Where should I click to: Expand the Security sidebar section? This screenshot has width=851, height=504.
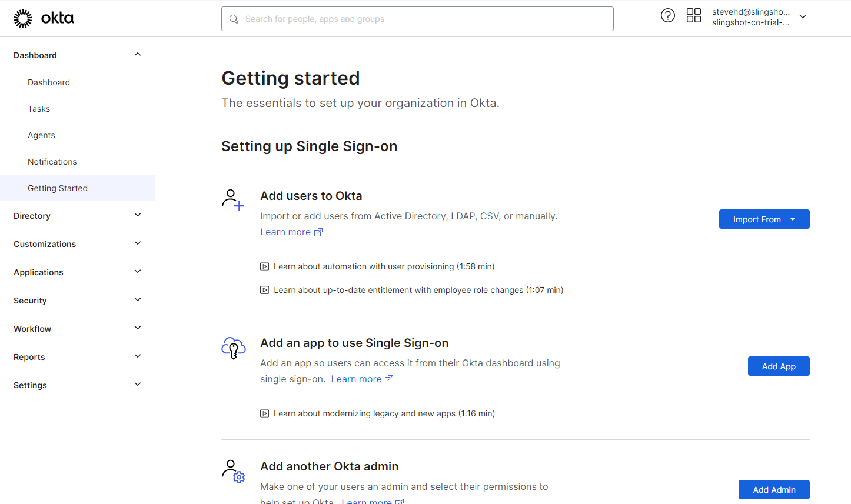coord(78,301)
